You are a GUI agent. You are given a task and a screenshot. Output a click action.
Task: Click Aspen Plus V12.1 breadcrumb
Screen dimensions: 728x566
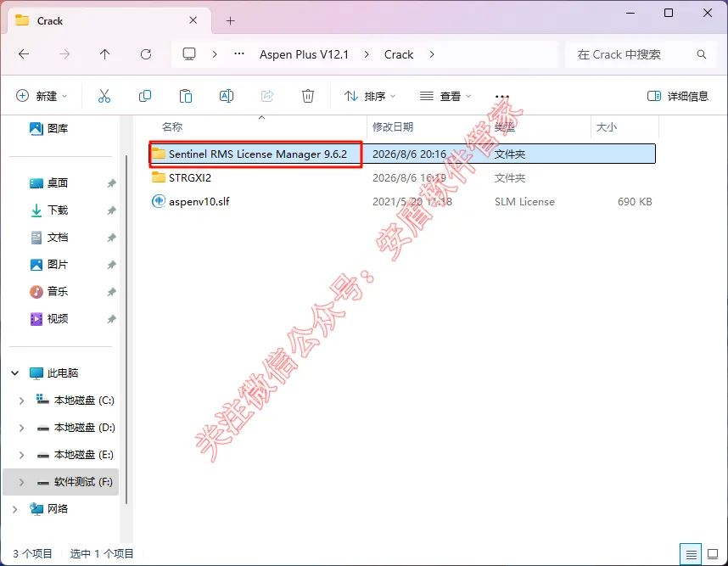304,54
